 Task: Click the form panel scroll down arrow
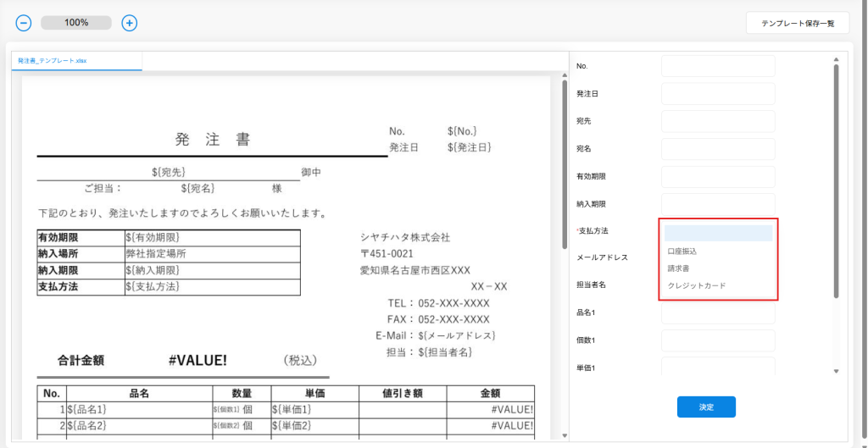[836, 371]
